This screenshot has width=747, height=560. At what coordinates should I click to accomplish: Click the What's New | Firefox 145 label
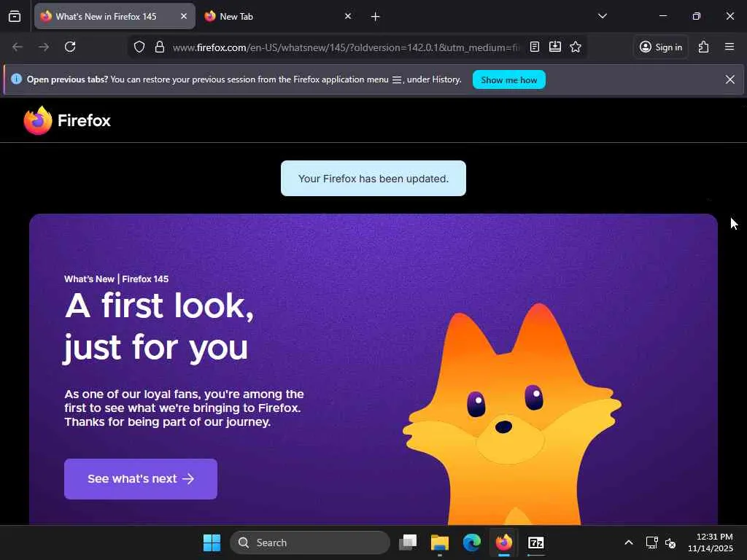(116, 279)
